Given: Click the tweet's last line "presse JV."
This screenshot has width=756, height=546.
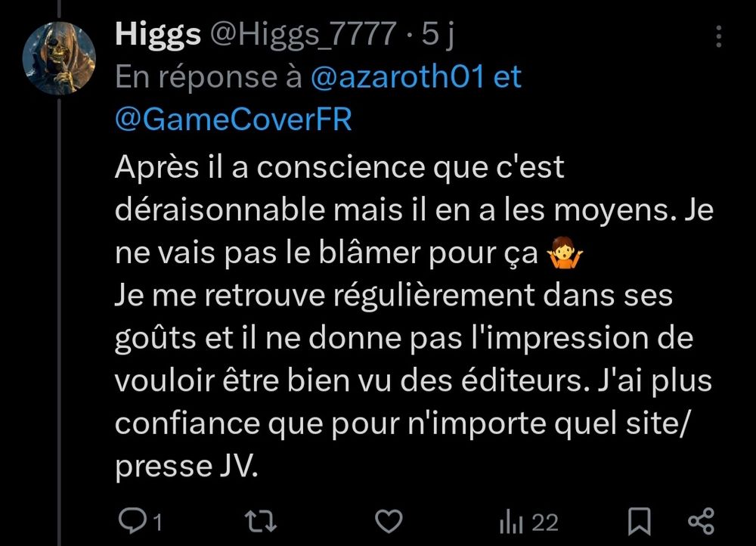Looking at the screenshot, I should pos(187,467).
